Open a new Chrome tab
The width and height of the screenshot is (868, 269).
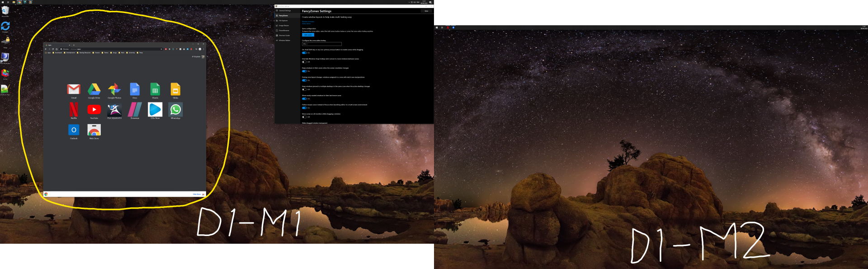tap(74, 45)
